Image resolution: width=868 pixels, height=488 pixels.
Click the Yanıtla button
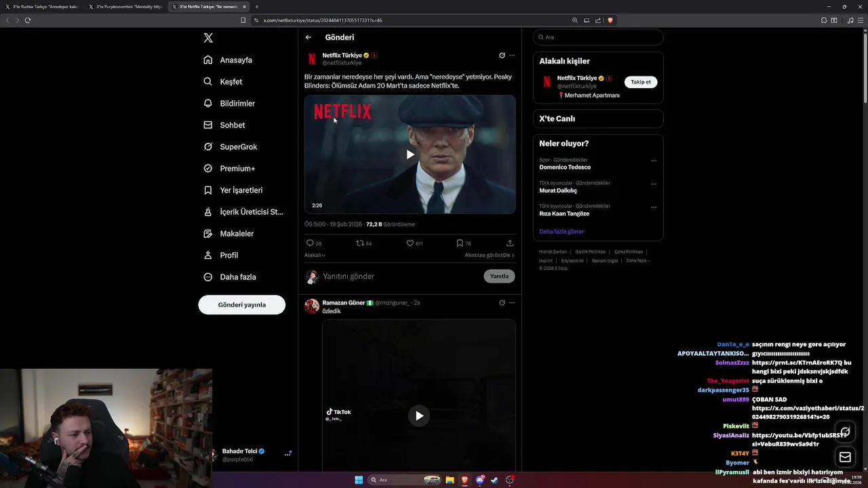[499, 277]
